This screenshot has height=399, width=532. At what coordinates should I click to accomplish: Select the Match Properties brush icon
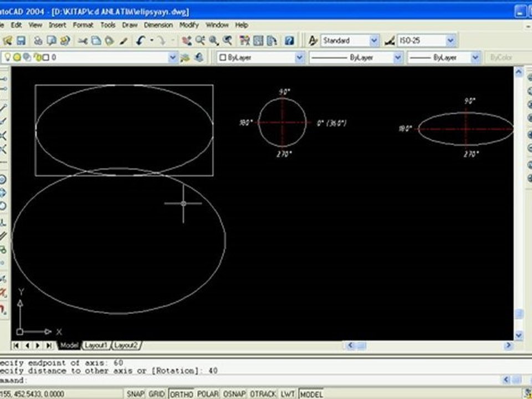point(124,40)
